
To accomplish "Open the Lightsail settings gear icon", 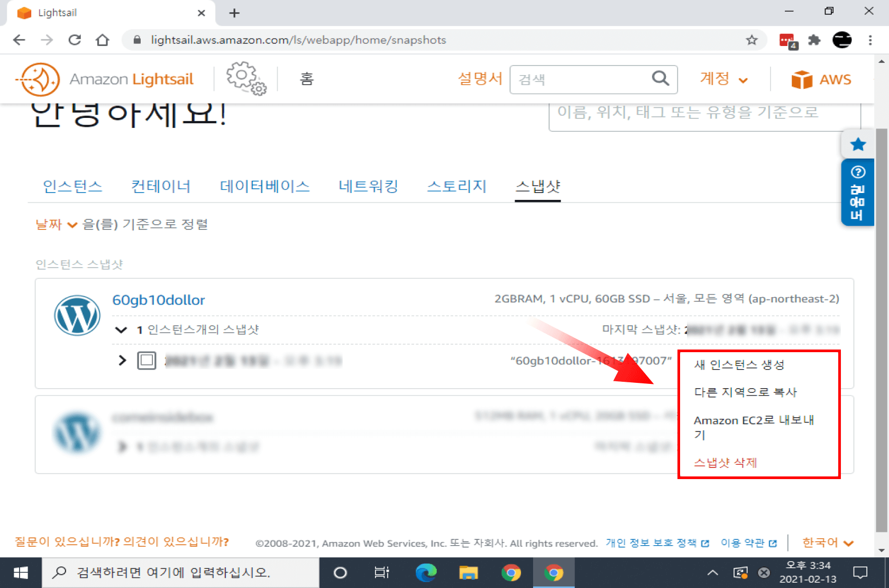I will coord(246,78).
